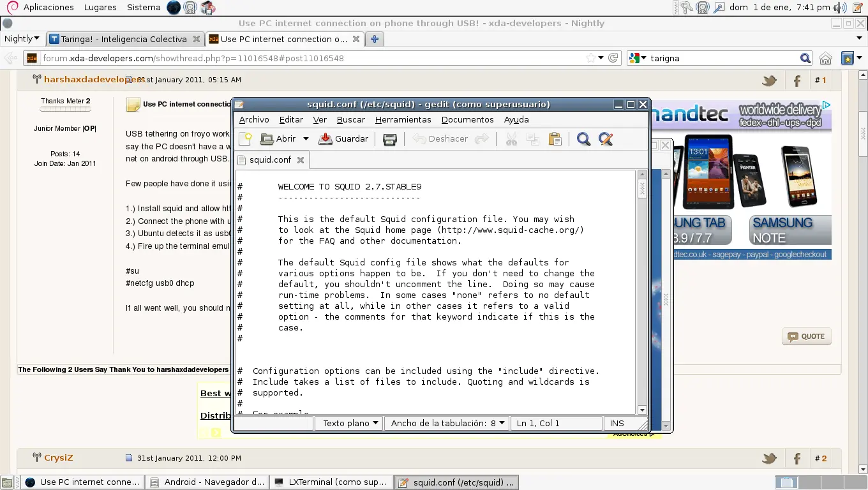Click the volume speaker icon
This screenshot has height=490, width=868.
pos(841,8)
